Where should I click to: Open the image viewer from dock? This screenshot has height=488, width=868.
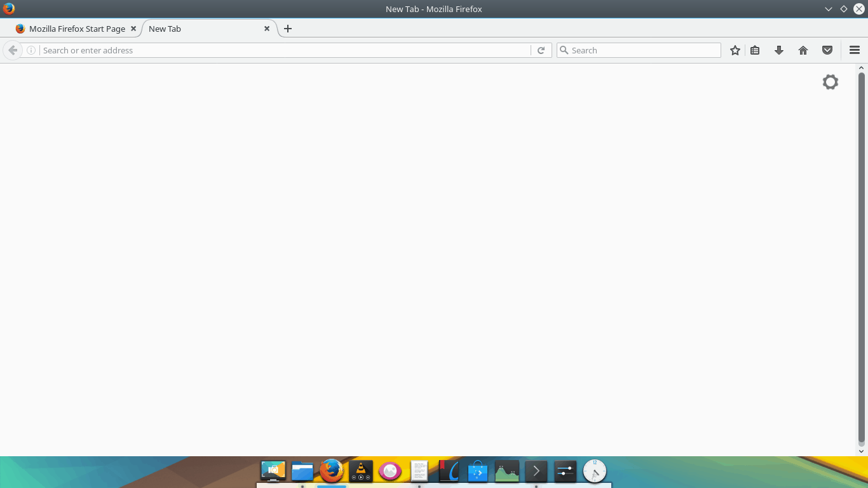pyautogui.click(x=390, y=471)
